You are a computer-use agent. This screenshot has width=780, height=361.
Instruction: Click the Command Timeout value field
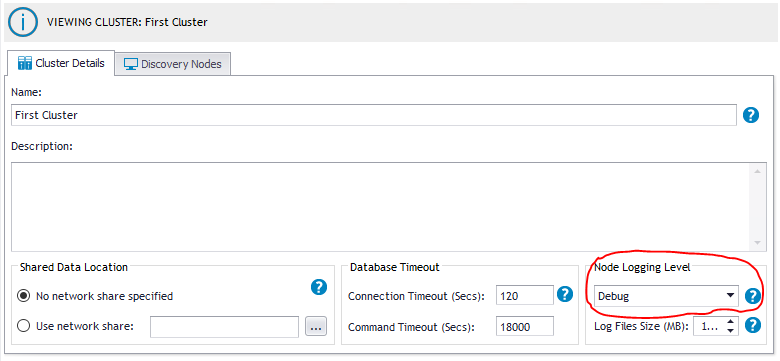[x=525, y=327]
